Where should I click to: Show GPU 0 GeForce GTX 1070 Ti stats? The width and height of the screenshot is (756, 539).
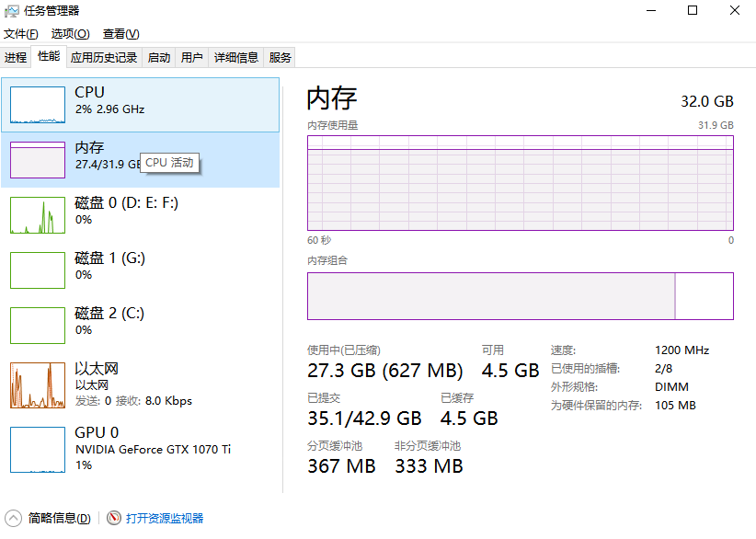[x=38, y=449]
